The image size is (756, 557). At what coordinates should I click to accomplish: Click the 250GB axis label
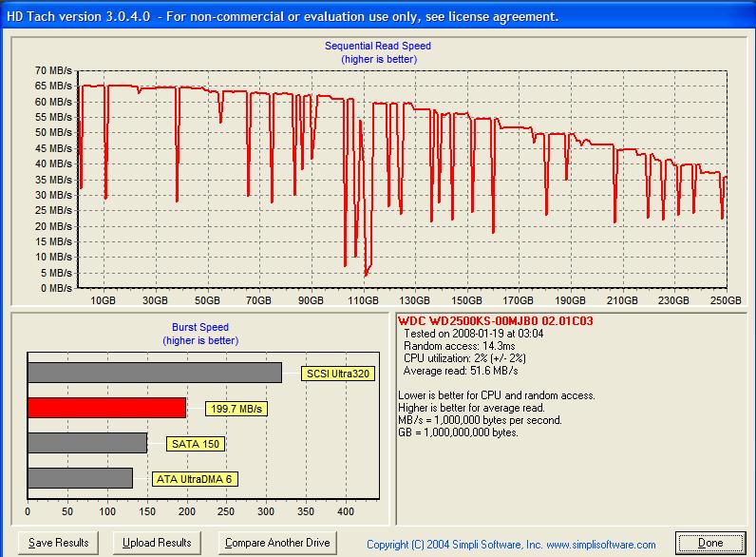click(x=726, y=300)
